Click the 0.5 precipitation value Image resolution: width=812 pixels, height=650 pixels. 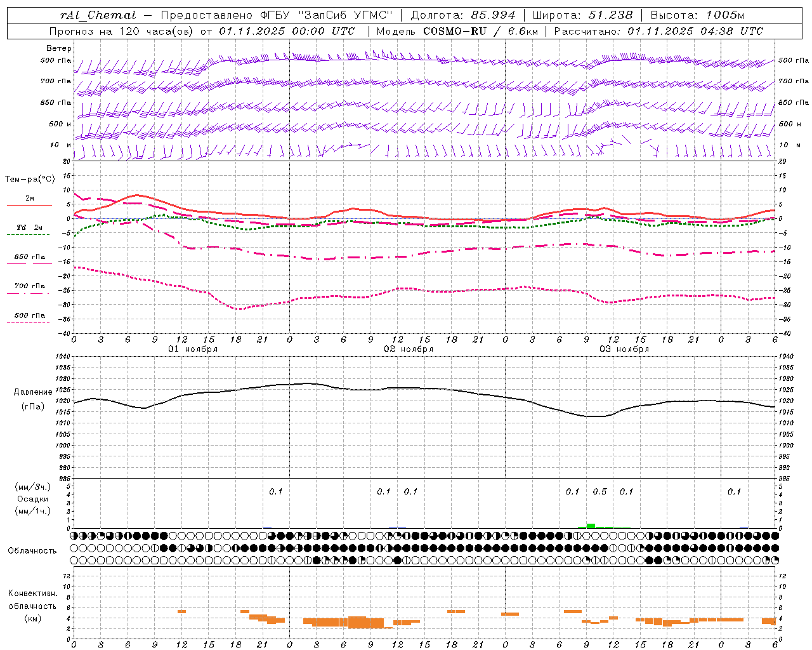[599, 491]
